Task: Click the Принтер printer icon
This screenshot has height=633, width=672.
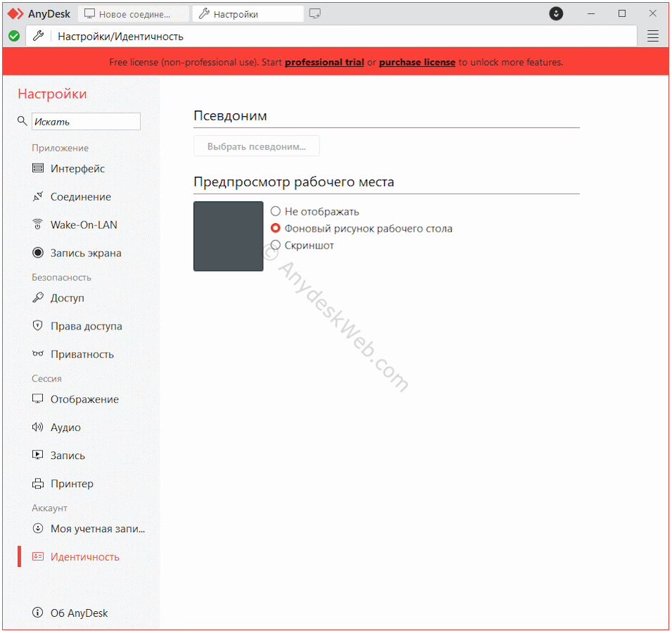Action: [38, 483]
